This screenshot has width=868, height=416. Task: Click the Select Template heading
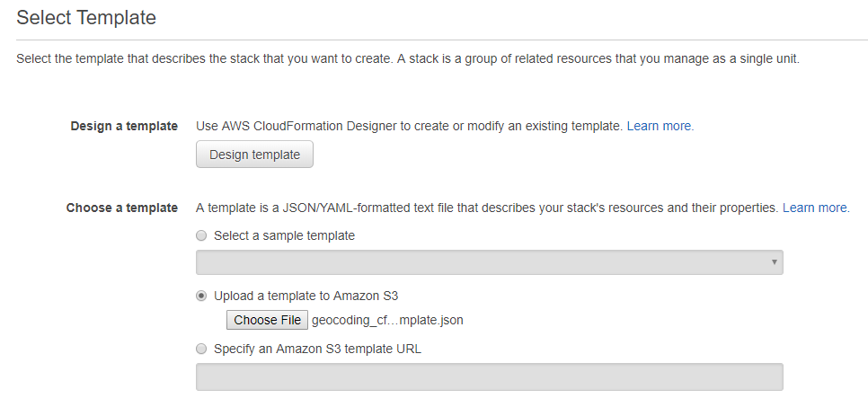86,18
